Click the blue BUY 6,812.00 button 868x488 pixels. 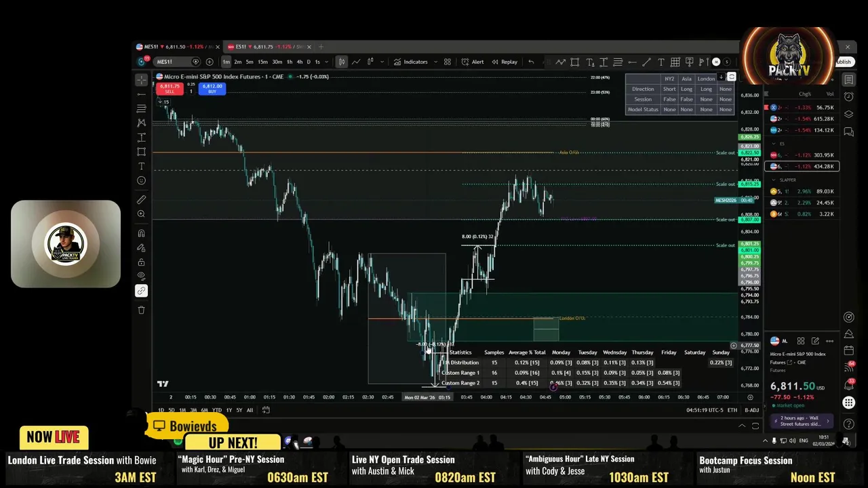coord(212,89)
